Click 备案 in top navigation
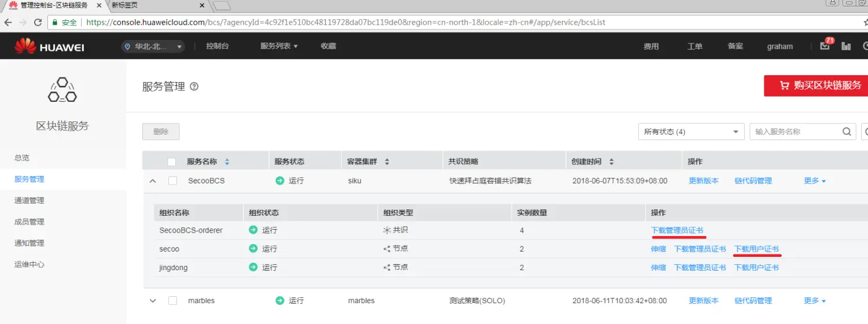The height and width of the screenshot is (324, 868). (x=735, y=46)
